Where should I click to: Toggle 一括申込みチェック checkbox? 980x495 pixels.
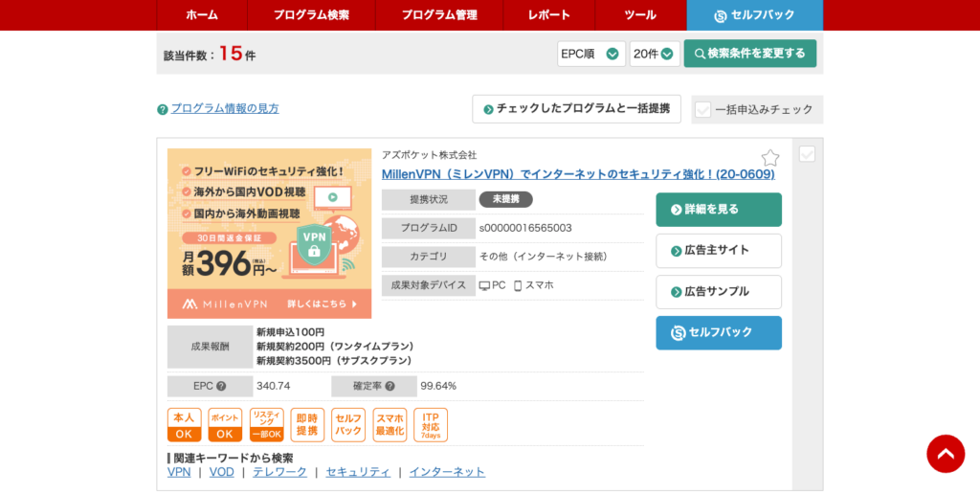702,109
